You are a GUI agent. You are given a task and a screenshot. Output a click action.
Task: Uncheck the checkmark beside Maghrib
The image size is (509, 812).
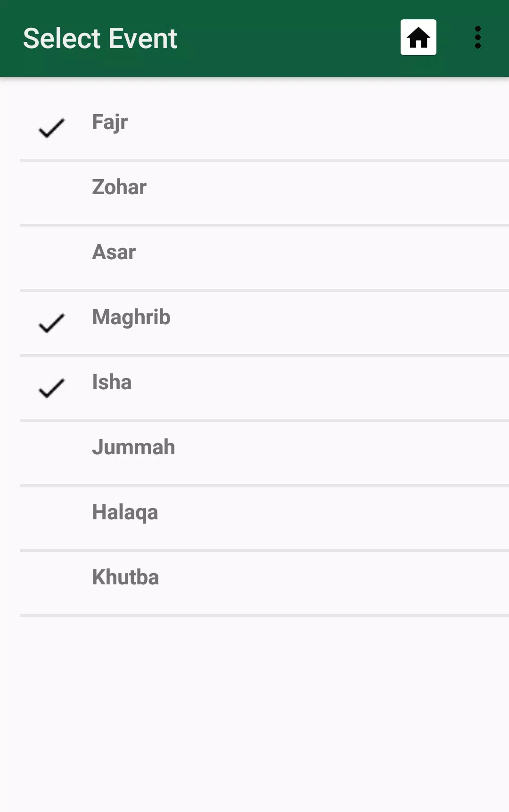(x=51, y=323)
